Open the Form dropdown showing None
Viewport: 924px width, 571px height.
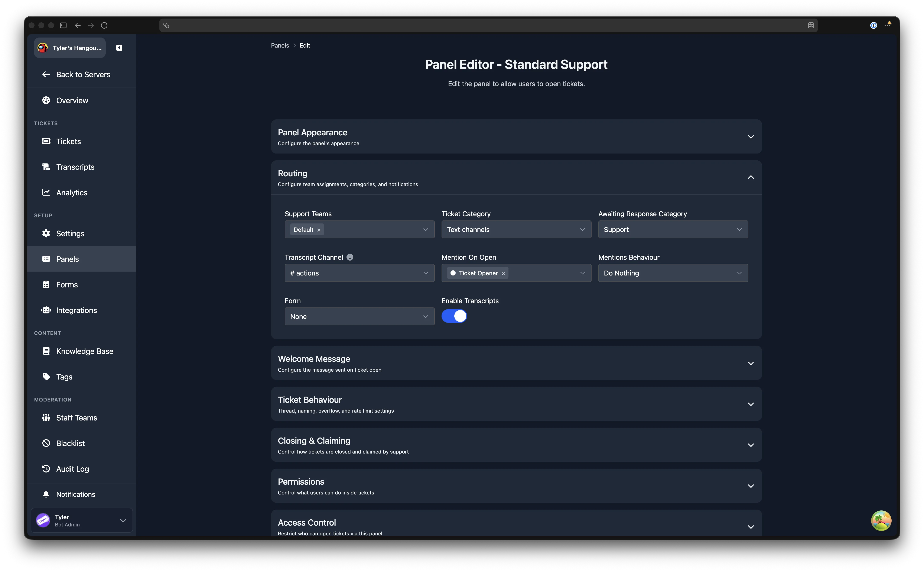tap(359, 316)
